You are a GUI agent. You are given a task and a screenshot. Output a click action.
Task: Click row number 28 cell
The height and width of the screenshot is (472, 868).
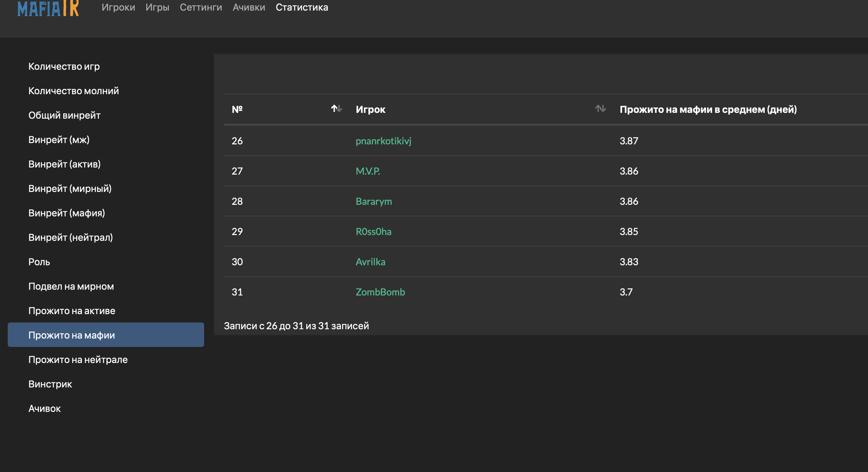[237, 201]
